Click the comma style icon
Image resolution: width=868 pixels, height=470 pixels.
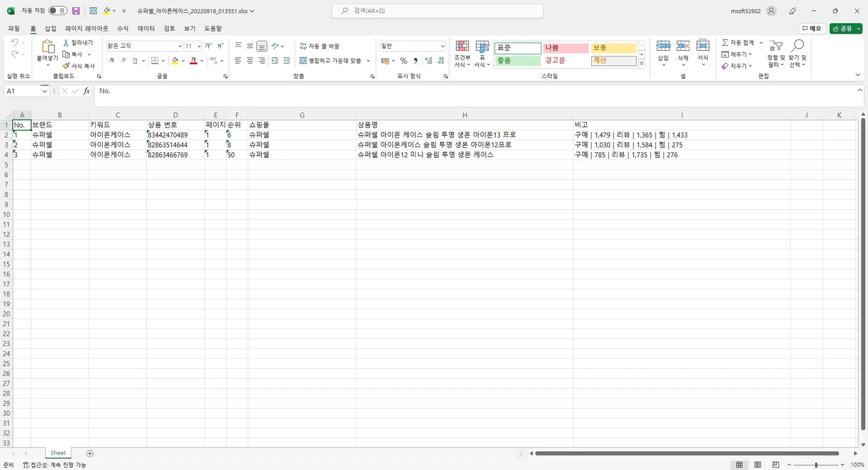click(415, 61)
